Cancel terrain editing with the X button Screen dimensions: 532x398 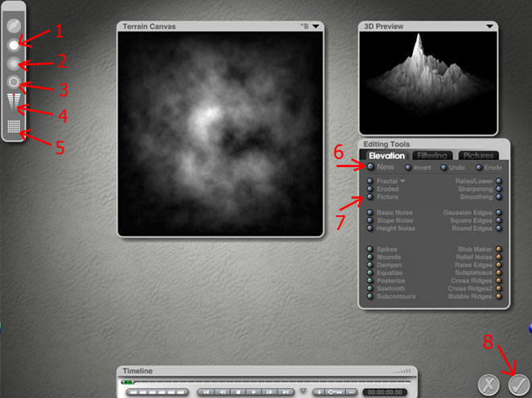(x=489, y=385)
